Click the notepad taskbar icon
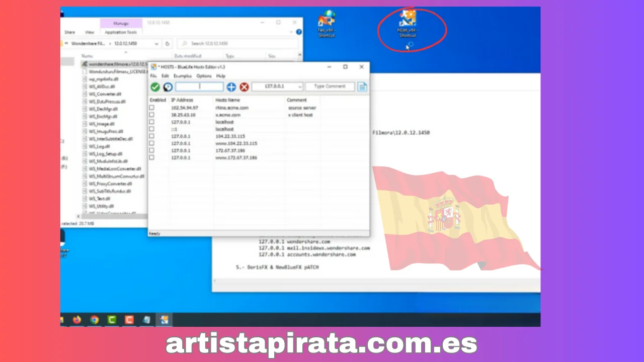644x362 pixels. pyautogui.click(x=146, y=319)
